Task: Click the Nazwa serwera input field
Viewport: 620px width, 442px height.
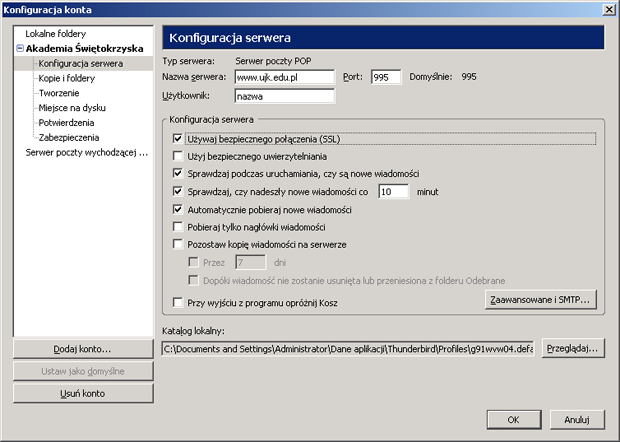Action: click(283, 76)
